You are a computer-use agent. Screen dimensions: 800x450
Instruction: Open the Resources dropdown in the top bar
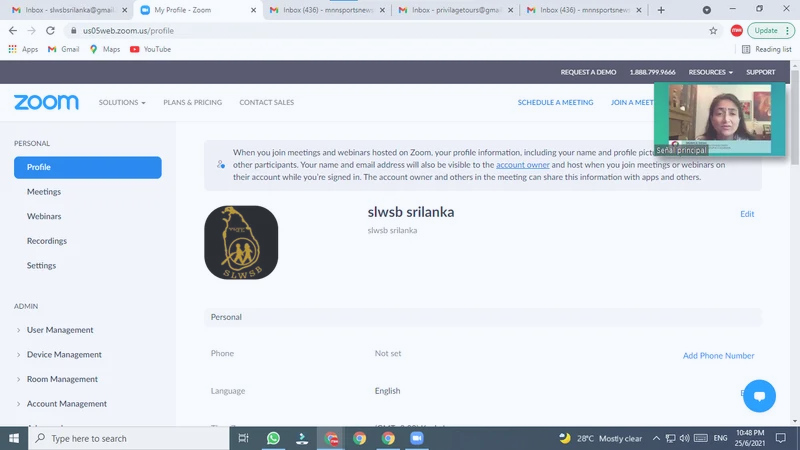click(x=710, y=72)
